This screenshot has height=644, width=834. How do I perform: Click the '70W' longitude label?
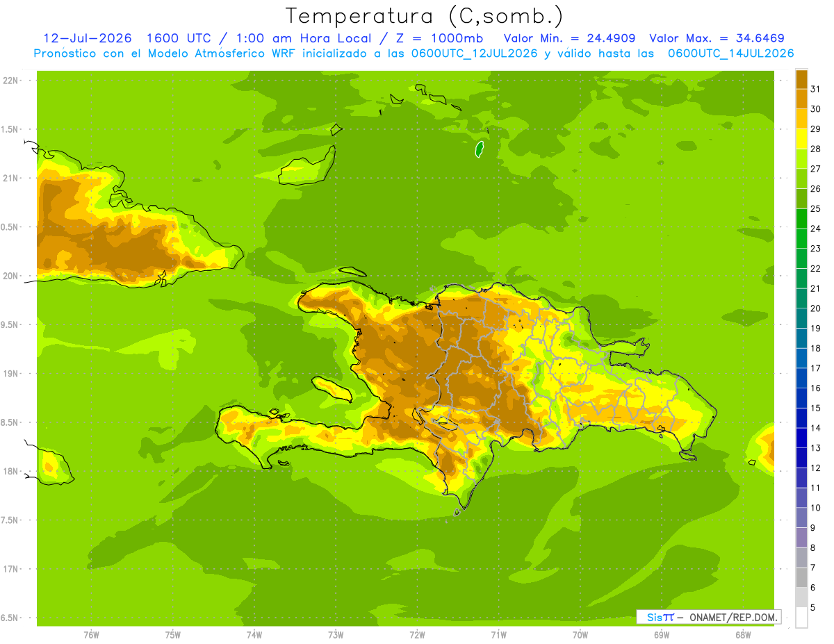(580, 635)
